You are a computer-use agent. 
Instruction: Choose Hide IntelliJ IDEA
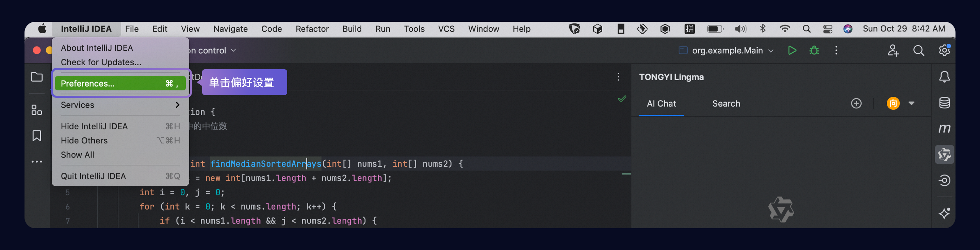120,126
